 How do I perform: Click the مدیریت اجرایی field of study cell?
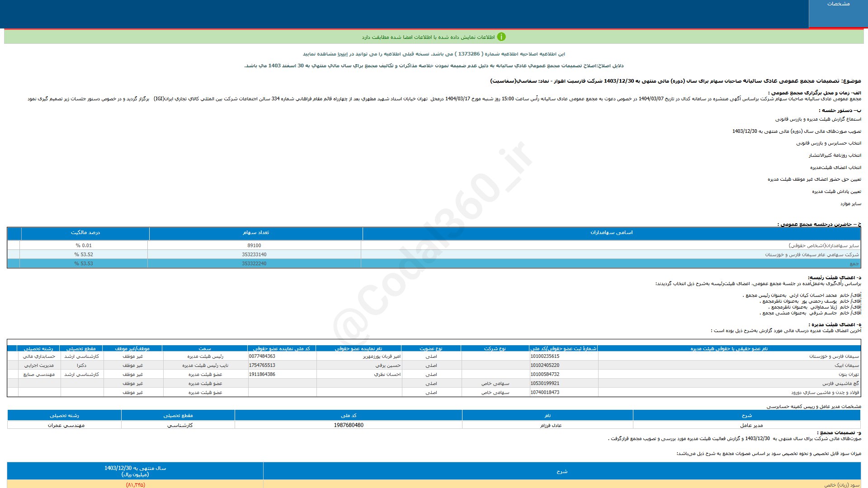tap(39, 365)
